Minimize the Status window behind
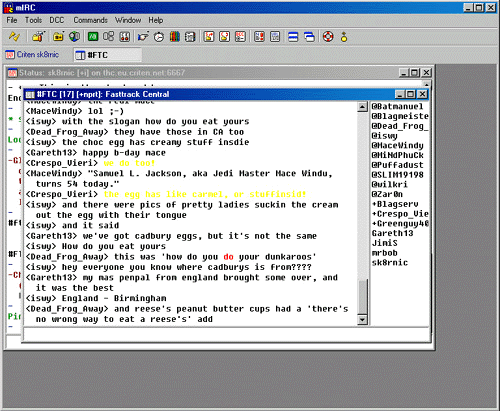This screenshot has width=500, height=411. (x=404, y=72)
